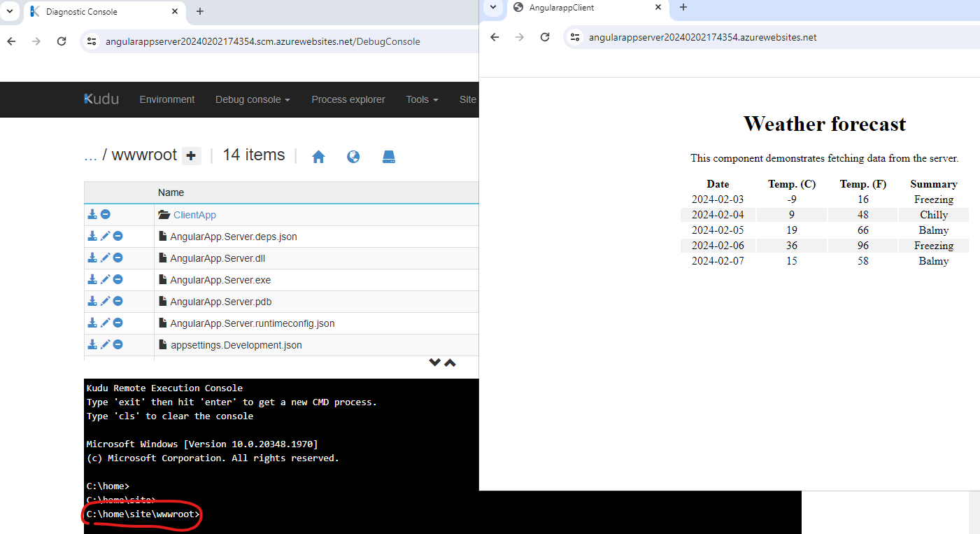
Task: Open the Debug console dropdown menu
Action: [x=253, y=99]
